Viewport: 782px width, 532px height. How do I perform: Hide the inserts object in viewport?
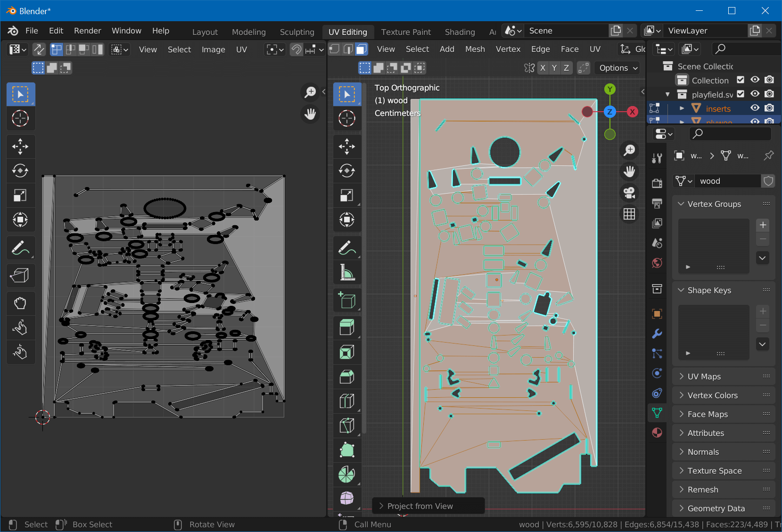[755, 108]
